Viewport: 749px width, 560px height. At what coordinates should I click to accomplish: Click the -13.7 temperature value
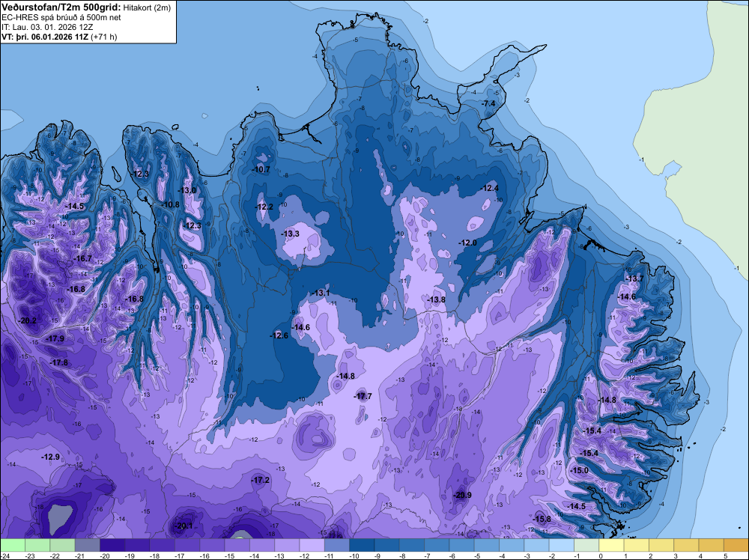point(635,279)
